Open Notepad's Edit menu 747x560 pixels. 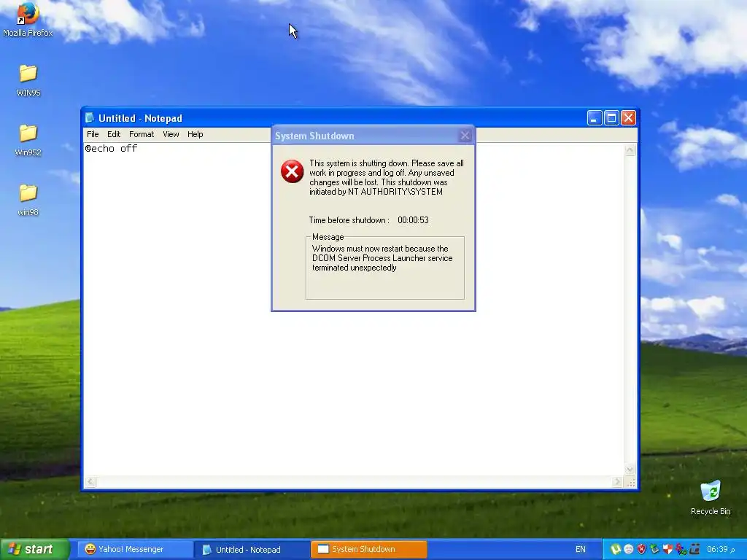coord(113,134)
